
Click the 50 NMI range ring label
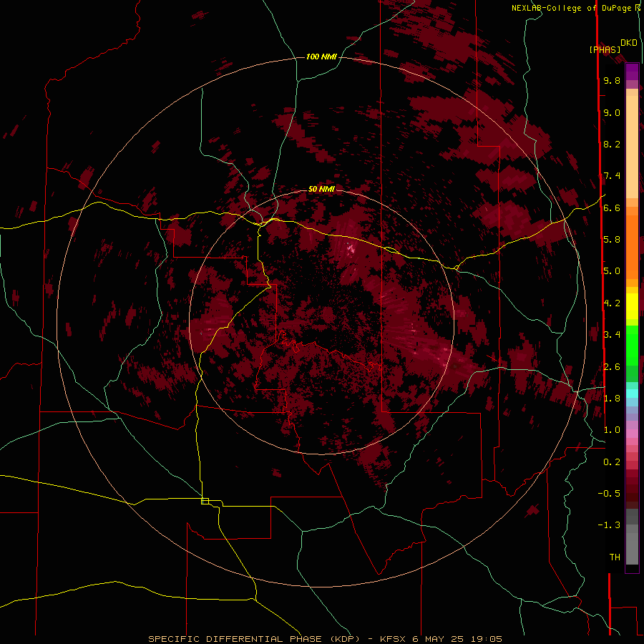pos(321,189)
